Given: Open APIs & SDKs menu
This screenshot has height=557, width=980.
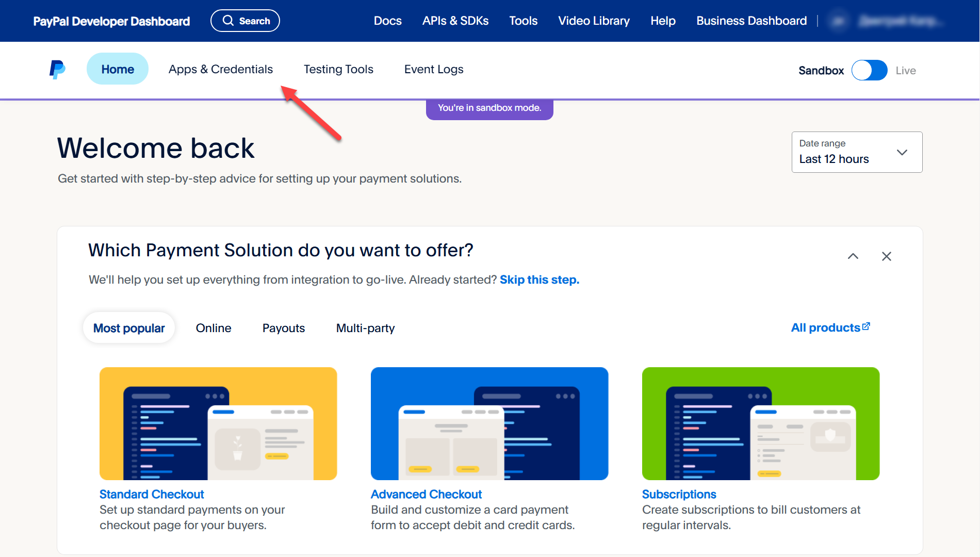Looking at the screenshot, I should tap(455, 21).
